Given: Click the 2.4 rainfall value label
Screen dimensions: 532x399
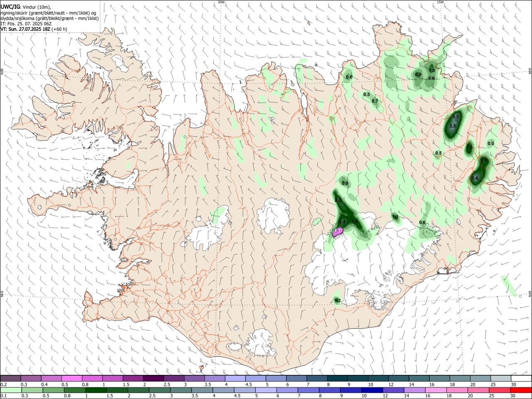Looking at the screenshot, I should (x=342, y=222).
